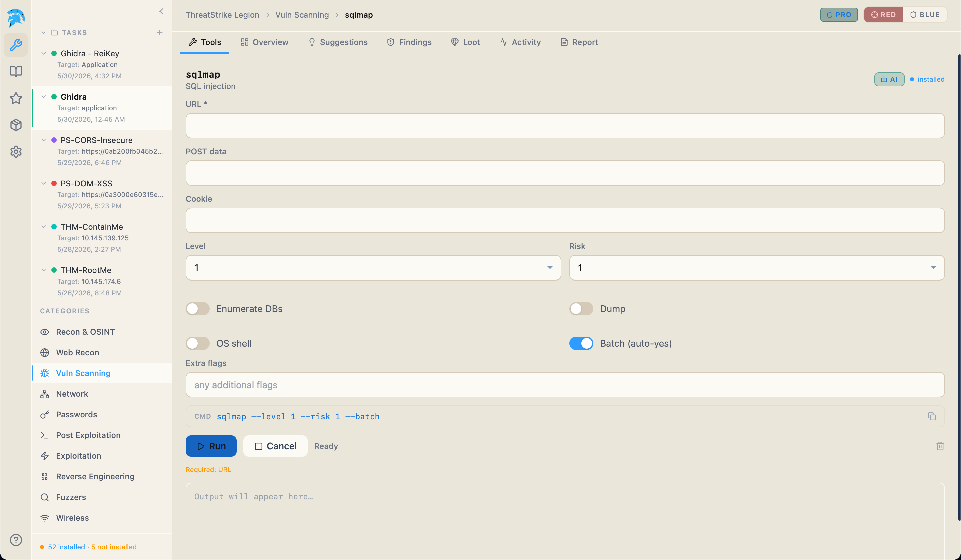This screenshot has width=961, height=560.
Task: Switch to the Findings tab
Action: (409, 42)
